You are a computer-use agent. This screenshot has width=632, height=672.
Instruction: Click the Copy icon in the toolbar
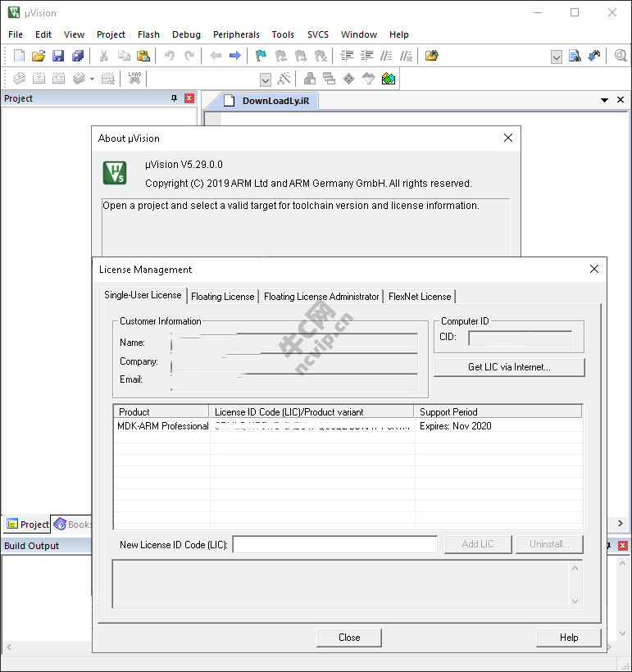point(124,56)
